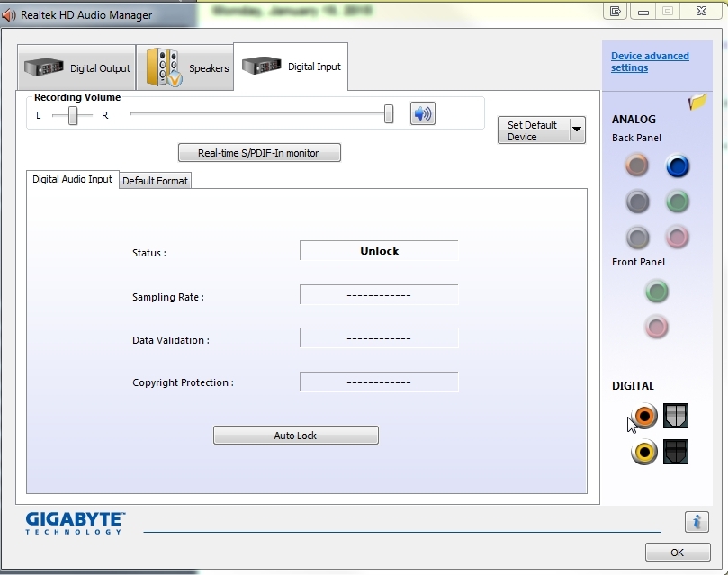This screenshot has height=575, width=728.
Task: Click the lower optical digital connector icon
Action: pyautogui.click(x=676, y=452)
